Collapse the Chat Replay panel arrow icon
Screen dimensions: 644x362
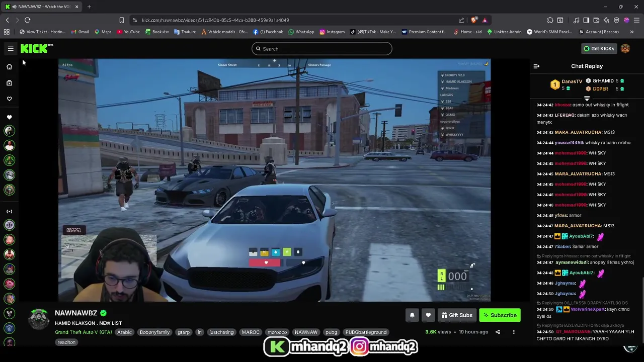[x=536, y=66]
